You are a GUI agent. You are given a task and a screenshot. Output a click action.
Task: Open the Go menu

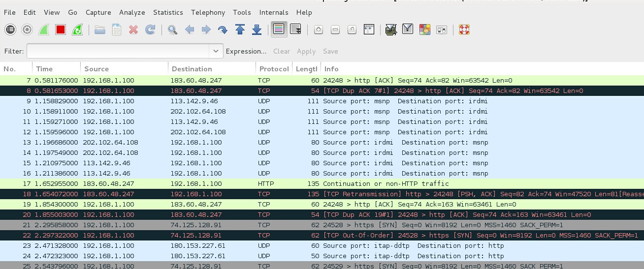(73, 12)
